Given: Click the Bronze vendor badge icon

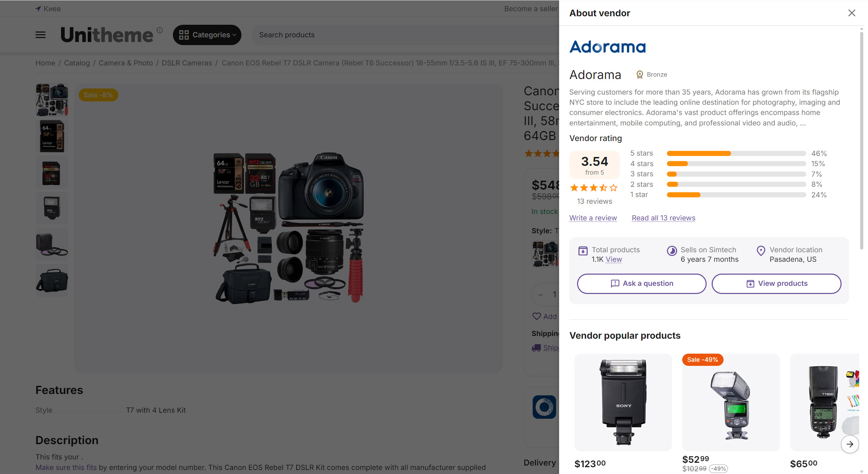Looking at the screenshot, I should 639,74.
